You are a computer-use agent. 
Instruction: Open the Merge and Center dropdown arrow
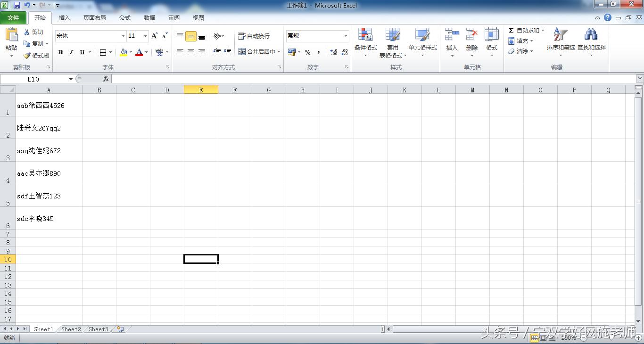(x=279, y=52)
